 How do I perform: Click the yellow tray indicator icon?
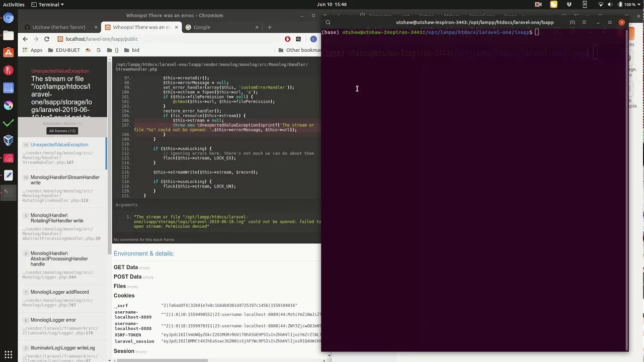[x=553, y=5]
